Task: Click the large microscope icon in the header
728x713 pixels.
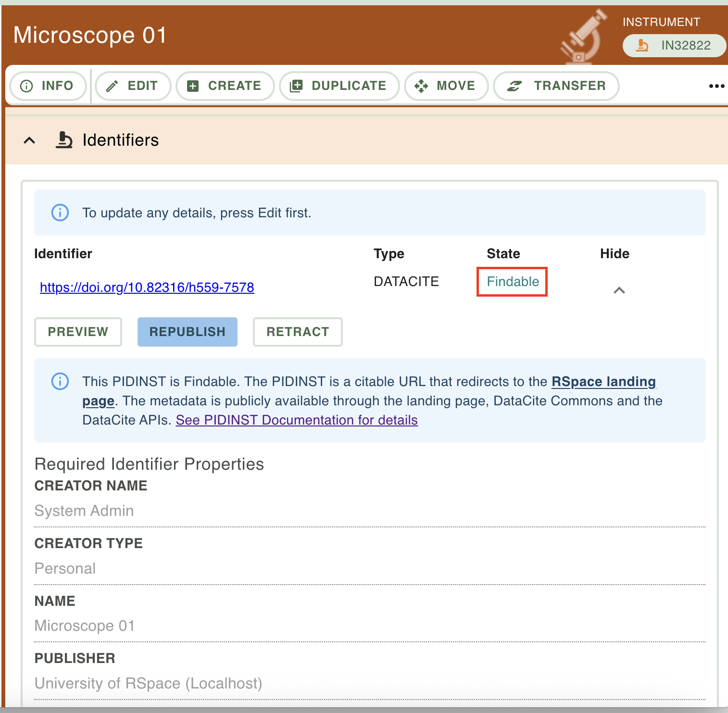Action: click(583, 37)
